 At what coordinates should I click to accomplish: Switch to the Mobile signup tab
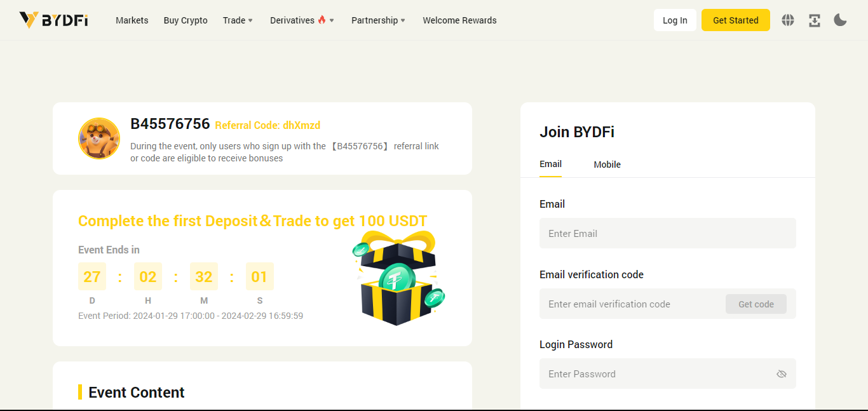pos(607,165)
